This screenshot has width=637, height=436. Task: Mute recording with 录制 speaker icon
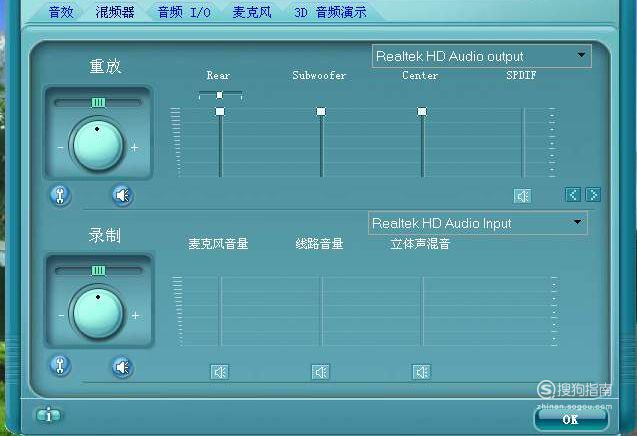(122, 367)
